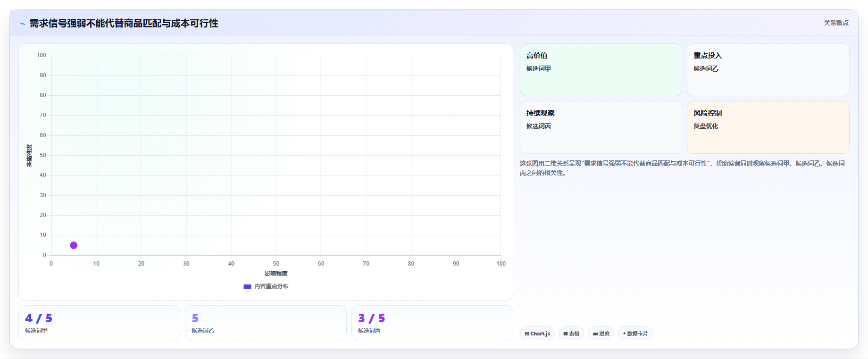Click the 复盘优化 subtitle in 风险控制 card

coord(706,126)
